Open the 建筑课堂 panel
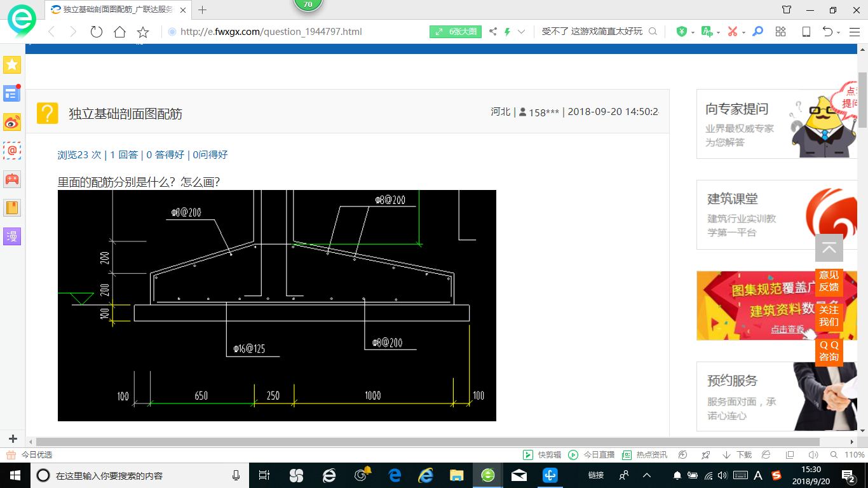 776,215
